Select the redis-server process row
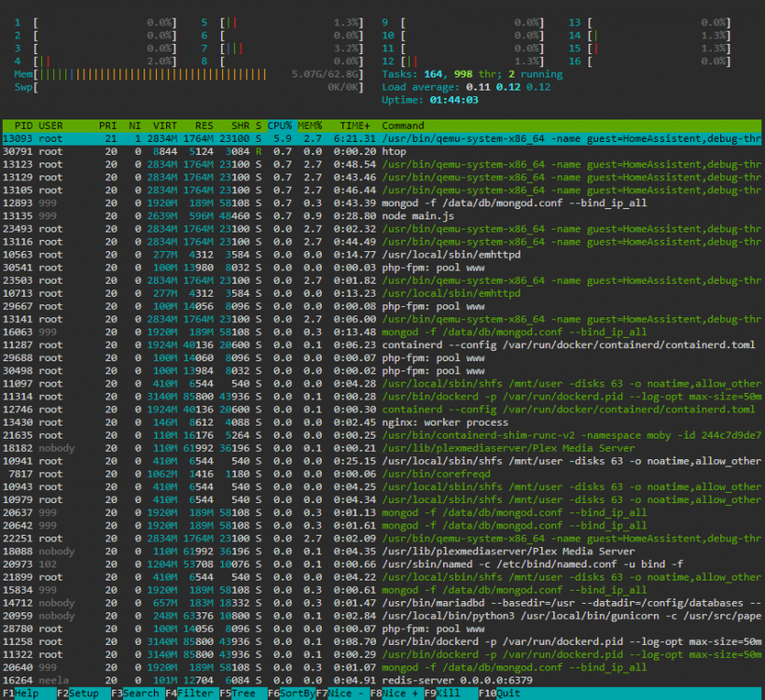This screenshot has height=700, width=765. [x=382, y=680]
